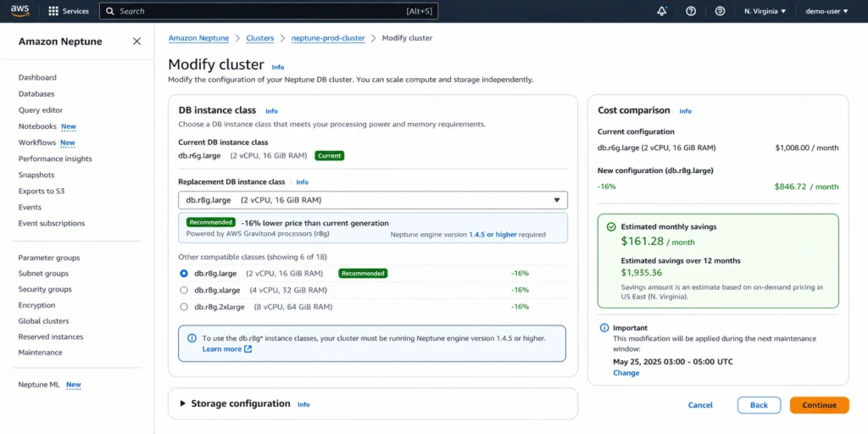Open Query editor in sidebar

tap(41, 110)
